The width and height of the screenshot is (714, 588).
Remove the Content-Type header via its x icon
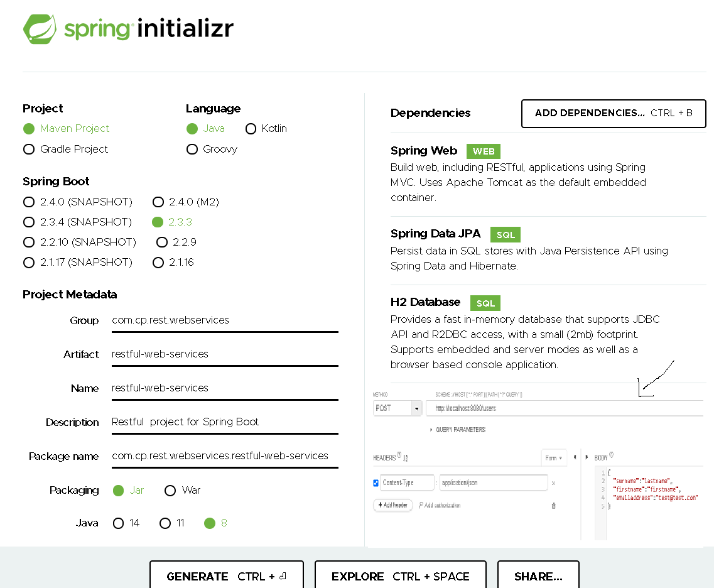click(x=553, y=482)
